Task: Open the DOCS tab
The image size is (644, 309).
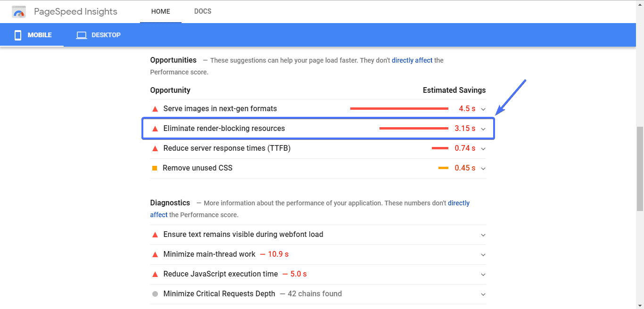Action: tap(203, 11)
